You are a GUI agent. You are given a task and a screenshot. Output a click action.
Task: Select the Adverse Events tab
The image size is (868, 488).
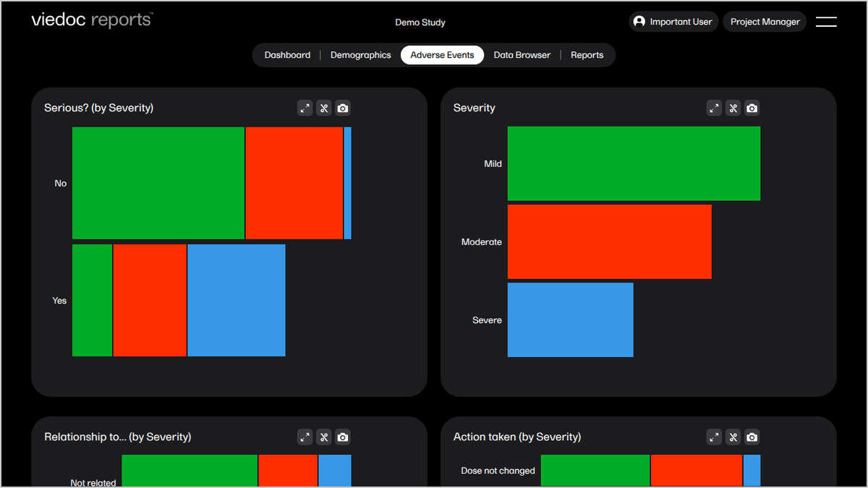(443, 55)
